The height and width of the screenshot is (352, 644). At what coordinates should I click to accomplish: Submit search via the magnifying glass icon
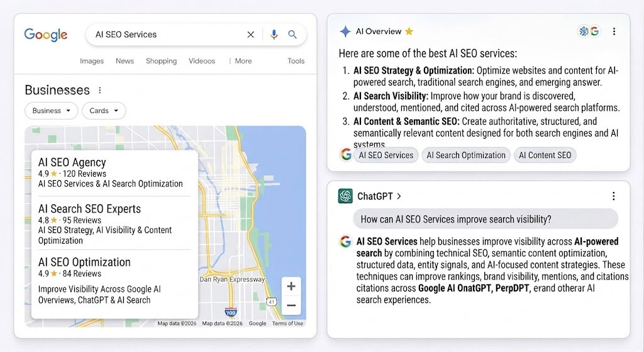(x=292, y=35)
